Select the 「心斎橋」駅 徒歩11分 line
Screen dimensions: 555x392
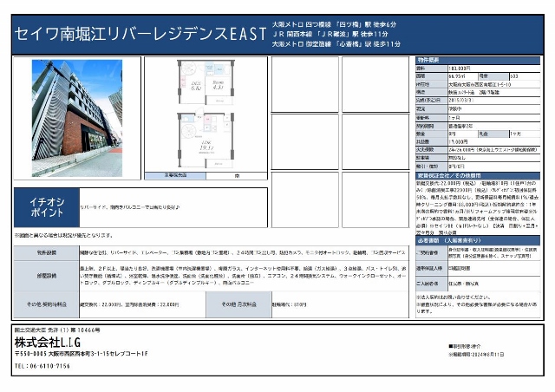pos(336,44)
